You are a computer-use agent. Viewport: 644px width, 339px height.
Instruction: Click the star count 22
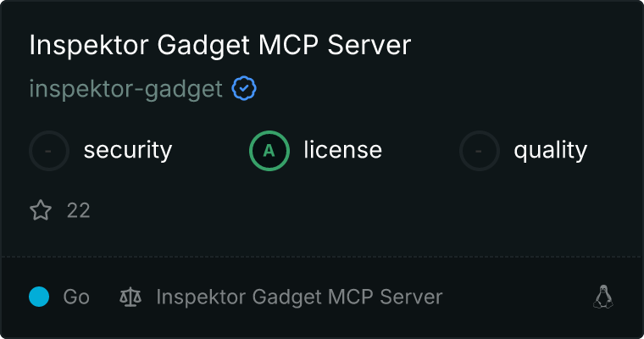point(79,211)
